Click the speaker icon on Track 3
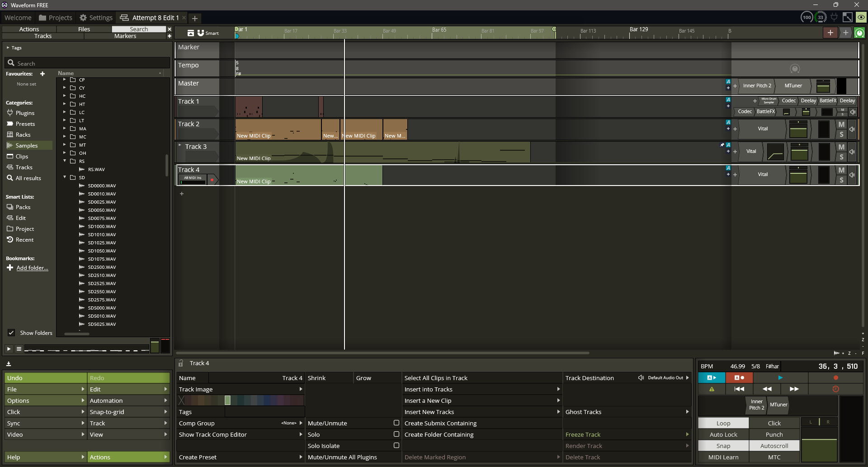The width and height of the screenshot is (868, 467). [852, 152]
